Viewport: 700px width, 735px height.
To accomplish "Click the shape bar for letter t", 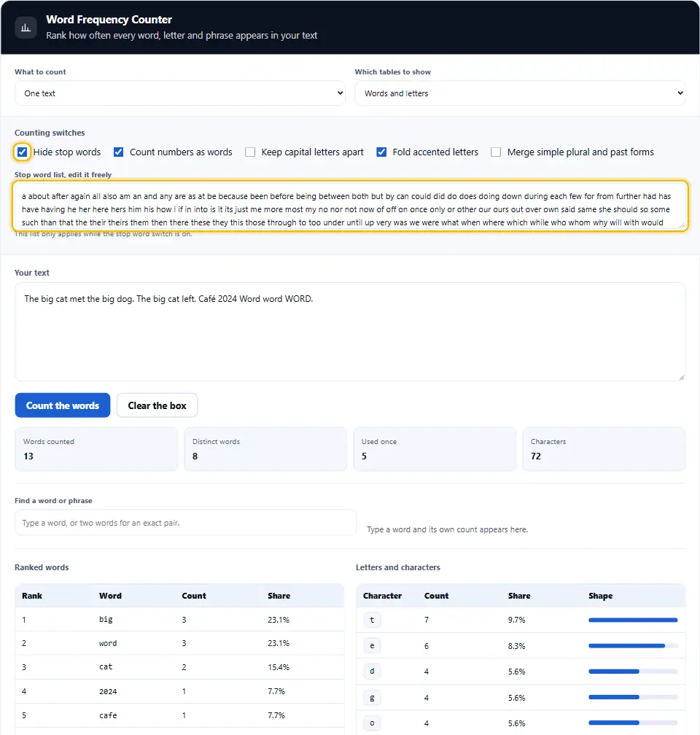I will (633, 620).
